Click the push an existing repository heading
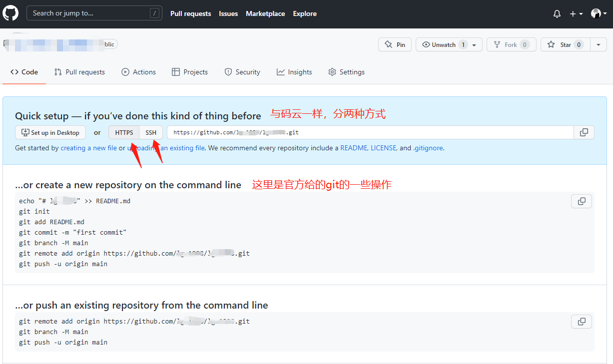This screenshot has width=613, height=364. point(141,305)
